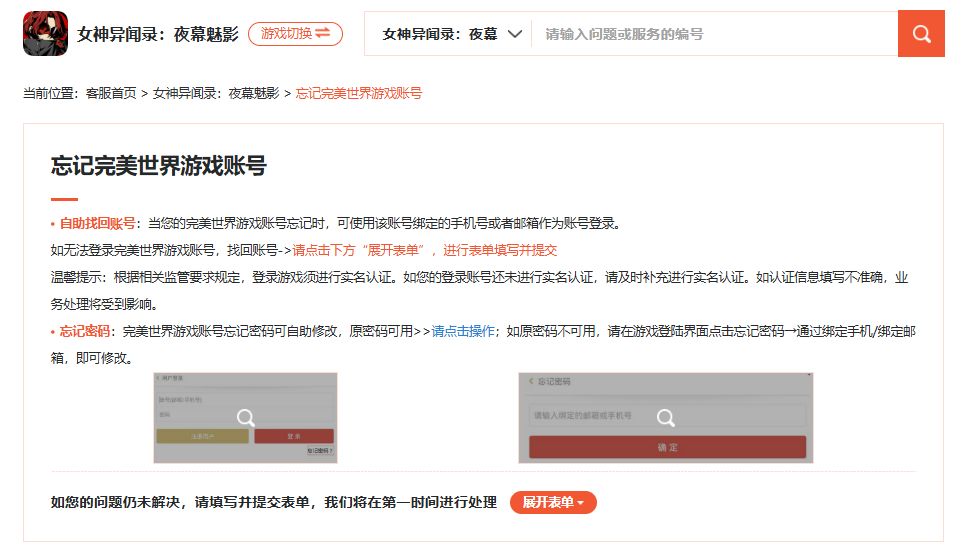Open 女神异闻录：夜幕魅影 breadcrumb link

click(x=216, y=94)
